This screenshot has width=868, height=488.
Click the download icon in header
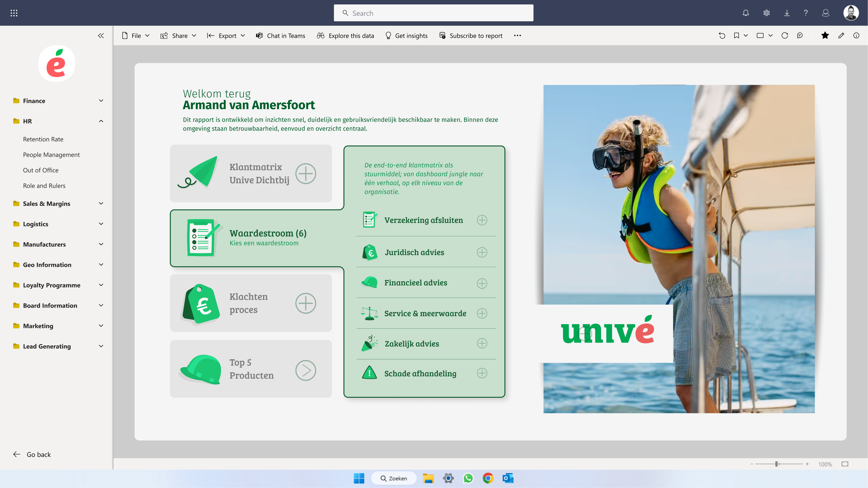[787, 13]
